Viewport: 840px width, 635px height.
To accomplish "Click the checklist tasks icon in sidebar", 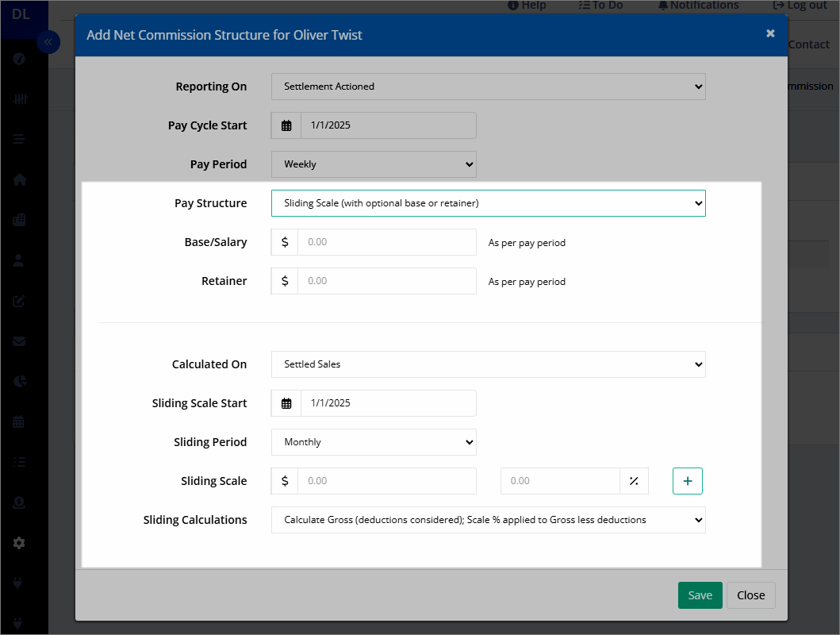I will tap(19, 462).
